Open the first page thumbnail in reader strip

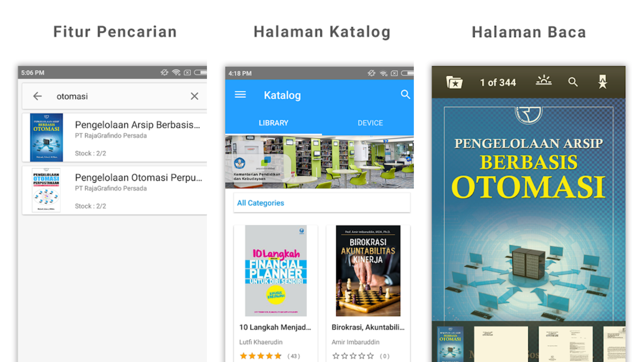pos(450,344)
